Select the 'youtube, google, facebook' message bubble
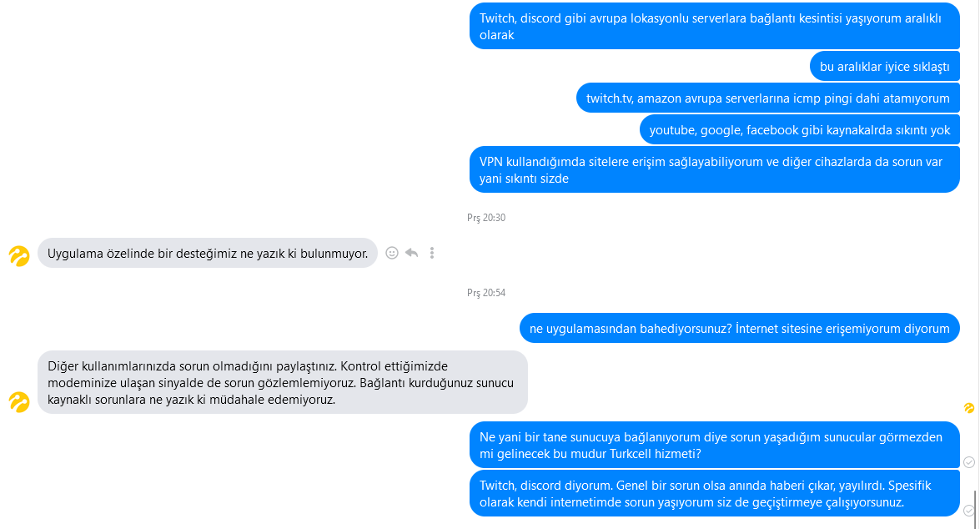 800,130
